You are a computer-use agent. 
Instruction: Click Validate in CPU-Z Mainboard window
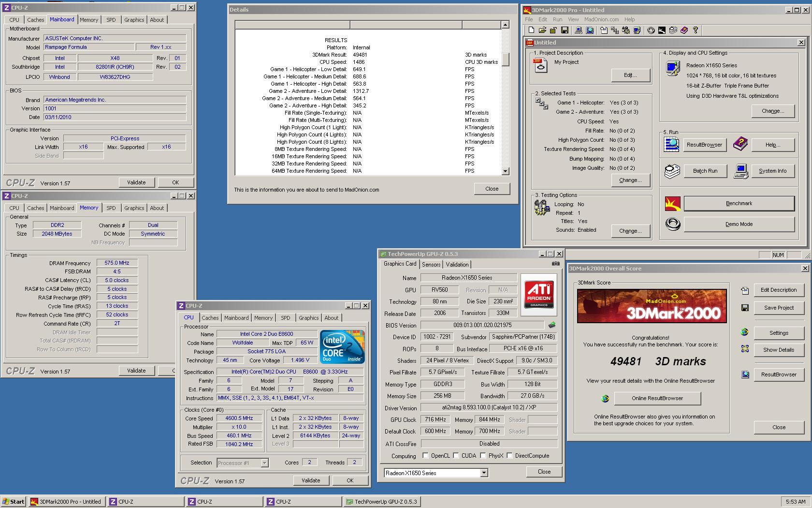[x=136, y=182]
